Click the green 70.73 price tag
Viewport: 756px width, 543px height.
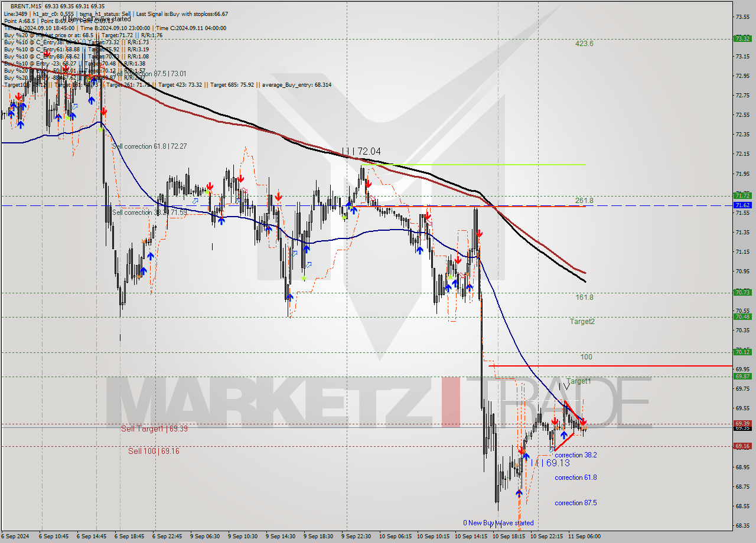742,292
